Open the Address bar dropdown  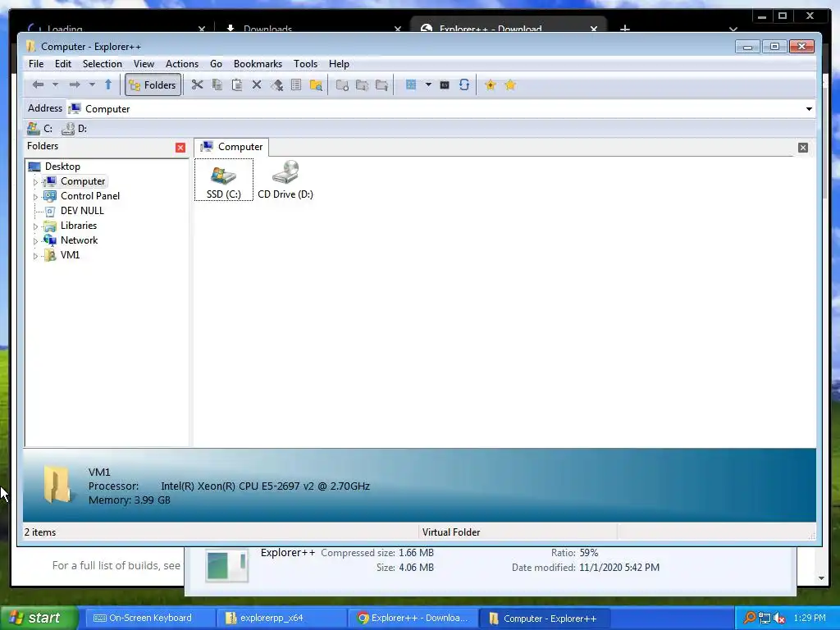[809, 109]
